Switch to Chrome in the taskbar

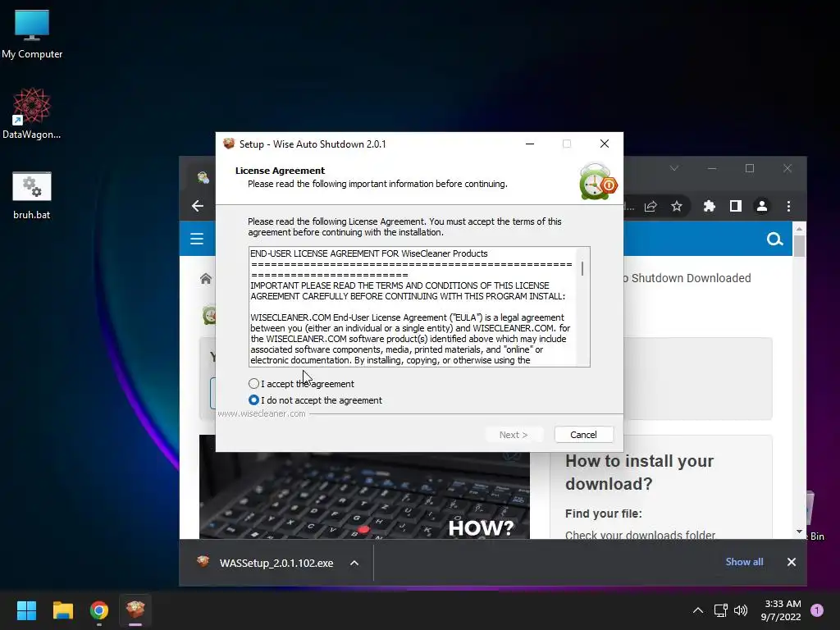tap(99, 610)
